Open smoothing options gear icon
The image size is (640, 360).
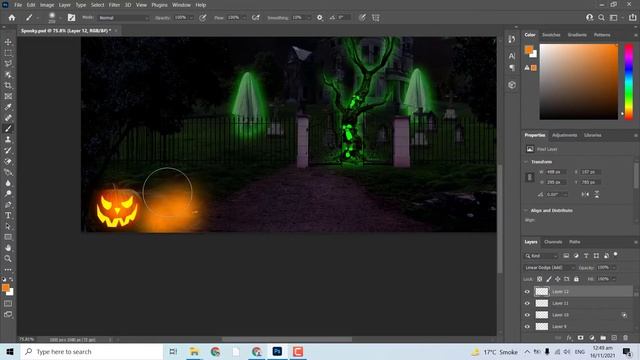tap(320, 18)
